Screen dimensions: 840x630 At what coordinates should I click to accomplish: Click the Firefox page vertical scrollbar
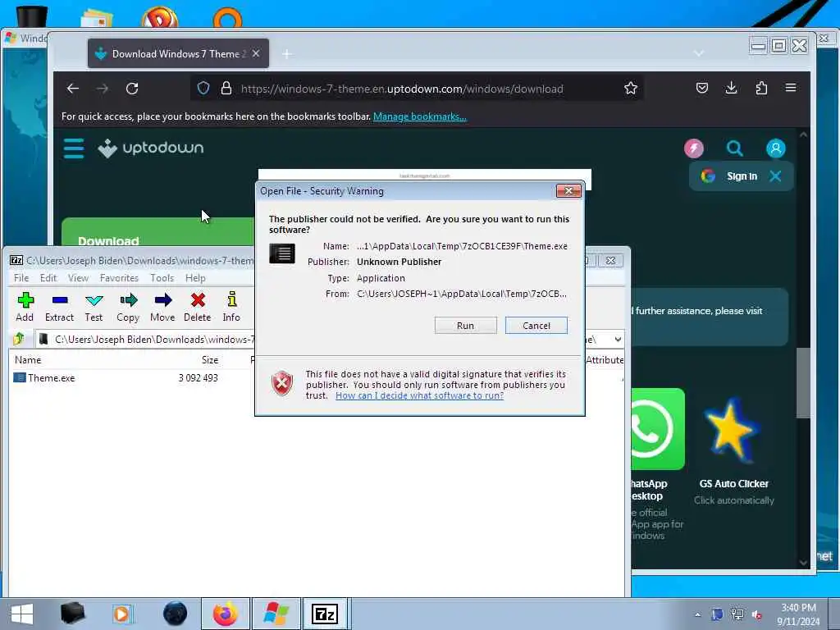(802, 382)
